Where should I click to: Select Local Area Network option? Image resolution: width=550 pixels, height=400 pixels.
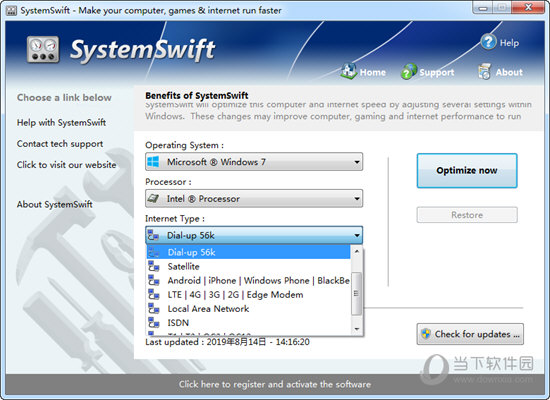tap(248, 308)
